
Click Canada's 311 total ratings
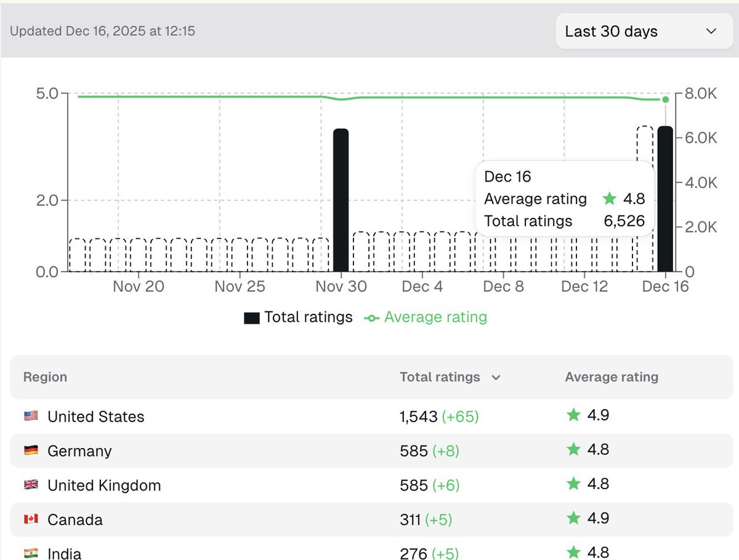click(410, 520)
